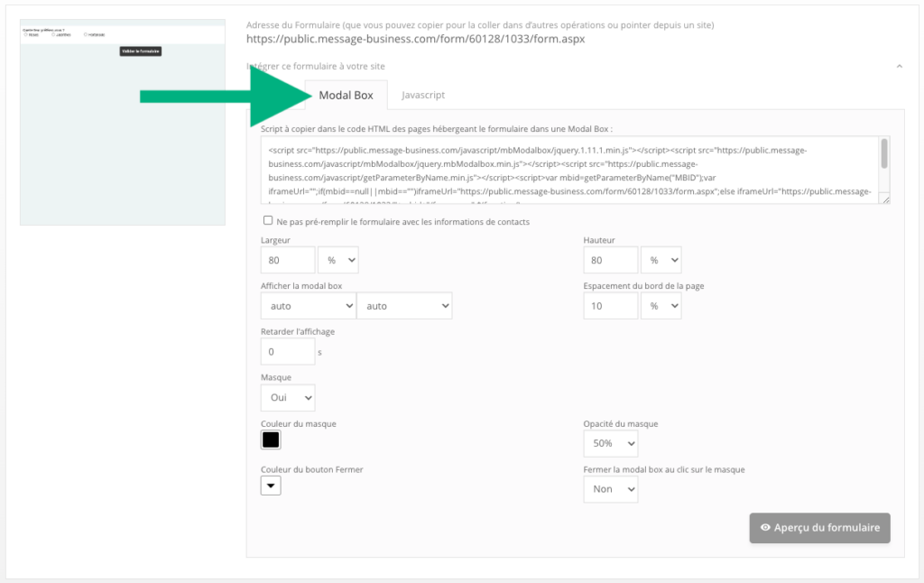Viewport: 924px width, 583px height.
Task: Open the Largeur unit dropdown
Action: [338, 260]
